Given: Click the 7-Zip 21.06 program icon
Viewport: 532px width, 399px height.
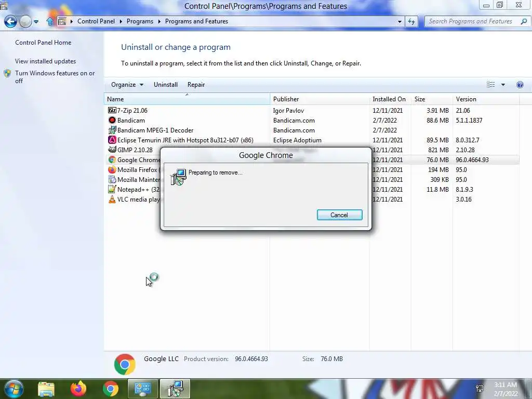Looking at the screenshot, I should click(112, 110).
